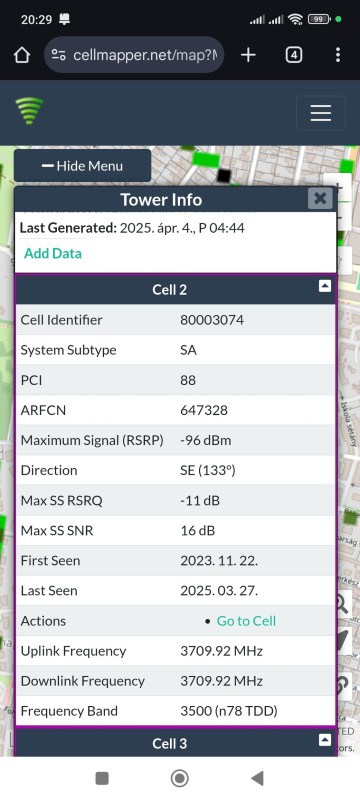Hide the menu with Hide Menu button

tap(83, 166)
